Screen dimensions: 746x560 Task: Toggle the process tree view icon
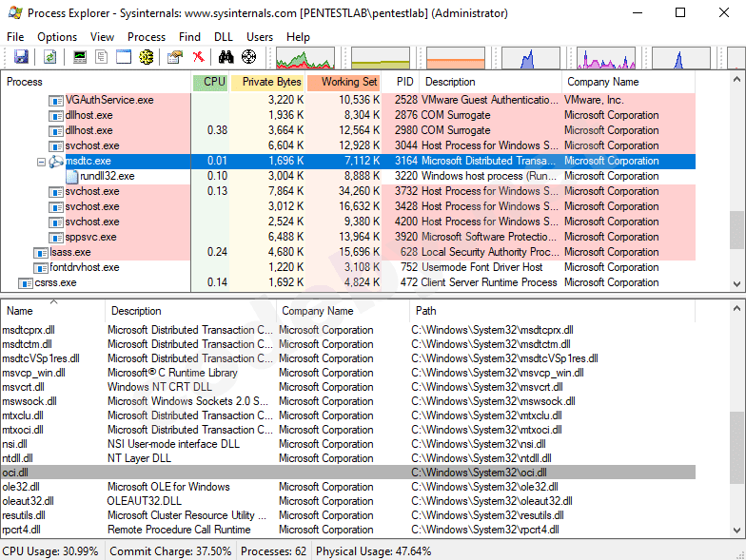[x=101, y=57]
